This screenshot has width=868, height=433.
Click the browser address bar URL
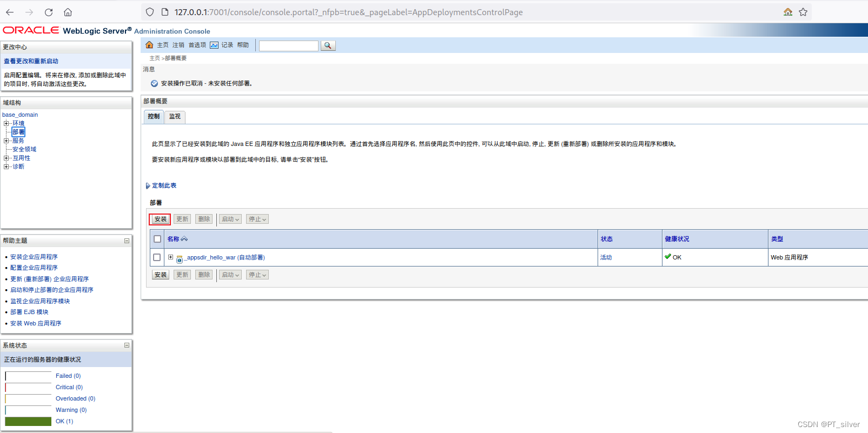click(348, 12)
